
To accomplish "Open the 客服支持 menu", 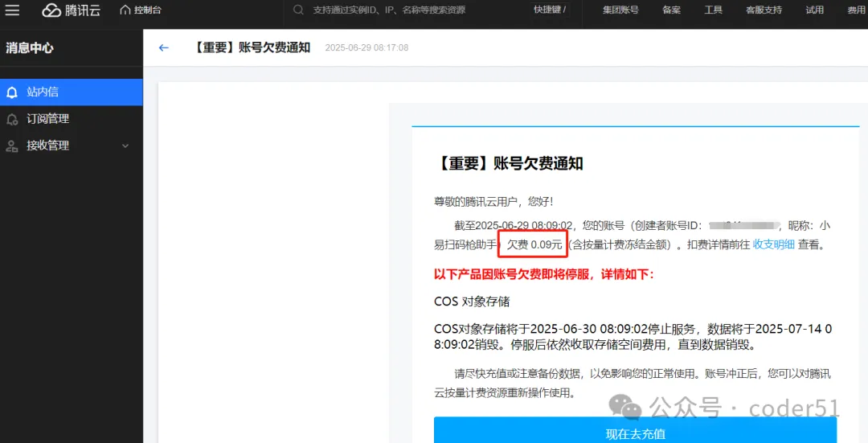I will [x=764, y=10].
